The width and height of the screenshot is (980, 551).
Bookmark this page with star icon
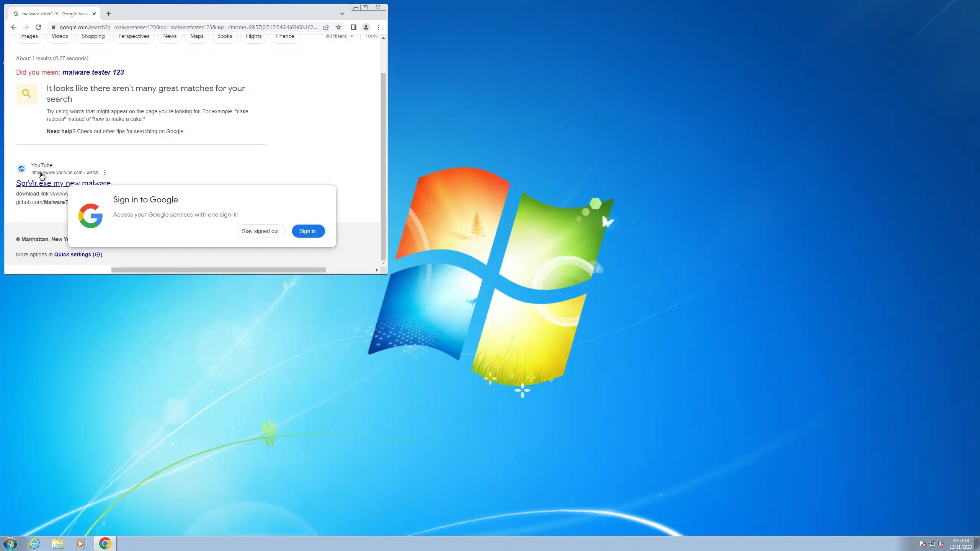[x=338, y=27]
